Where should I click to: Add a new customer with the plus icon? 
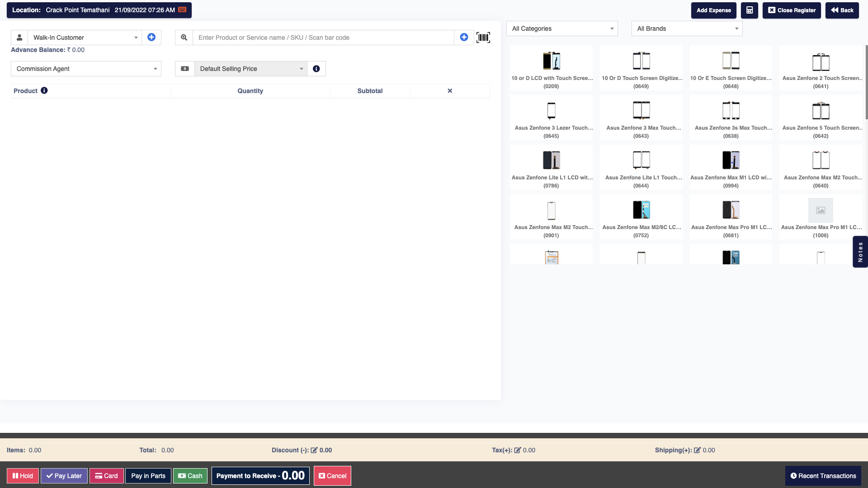click(151, 37)
